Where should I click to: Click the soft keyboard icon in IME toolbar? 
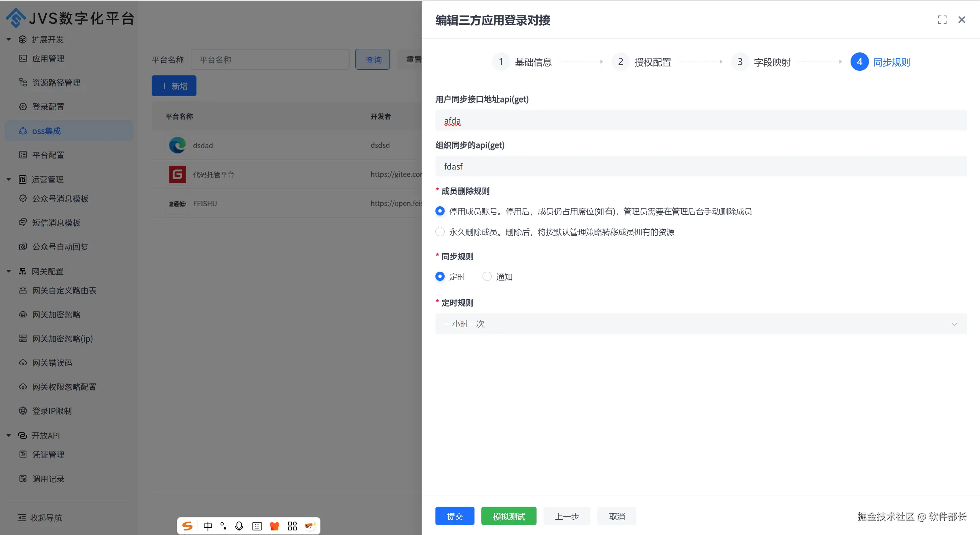[x=257, y=526]
